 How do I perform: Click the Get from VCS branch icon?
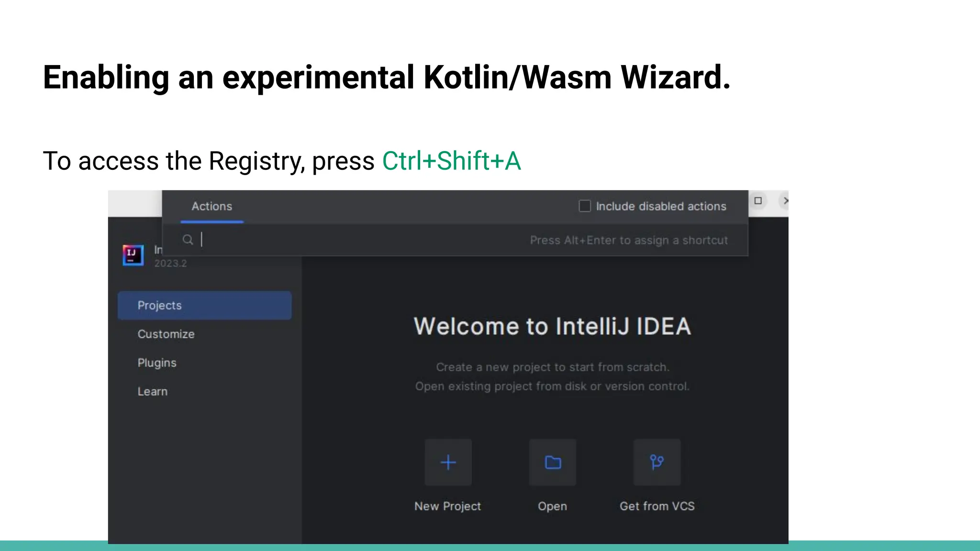(x=657, y=463)
